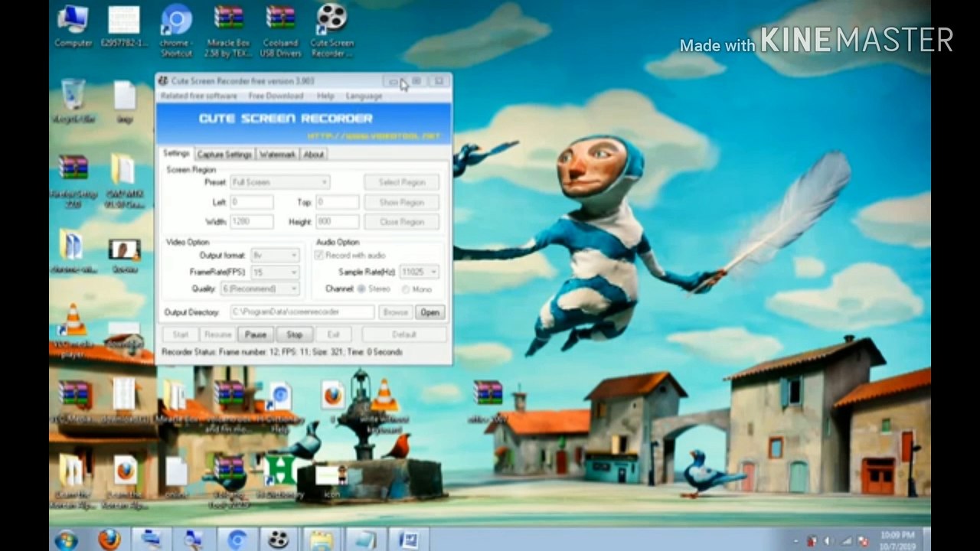
Task: Switch to the Watermark tab
Action: tap(277, 154)
